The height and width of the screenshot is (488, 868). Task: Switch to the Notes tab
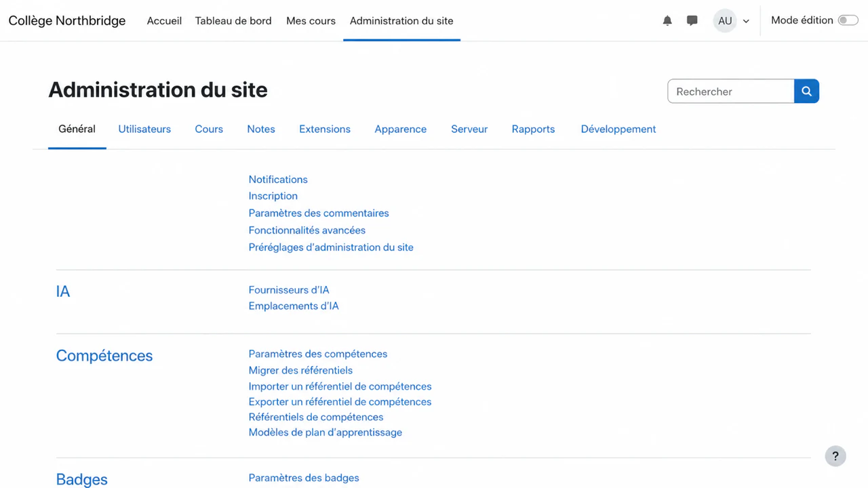pos(261,129)
